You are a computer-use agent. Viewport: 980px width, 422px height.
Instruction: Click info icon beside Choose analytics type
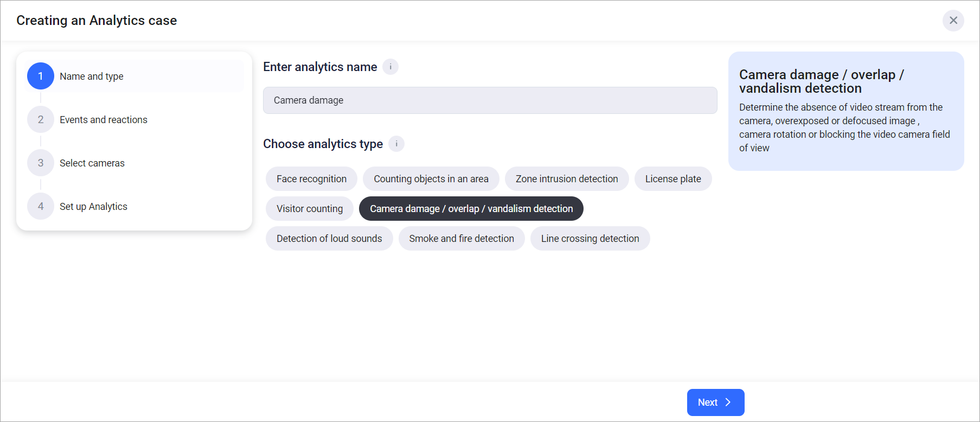pyautogui.click(x=396, y=144)
